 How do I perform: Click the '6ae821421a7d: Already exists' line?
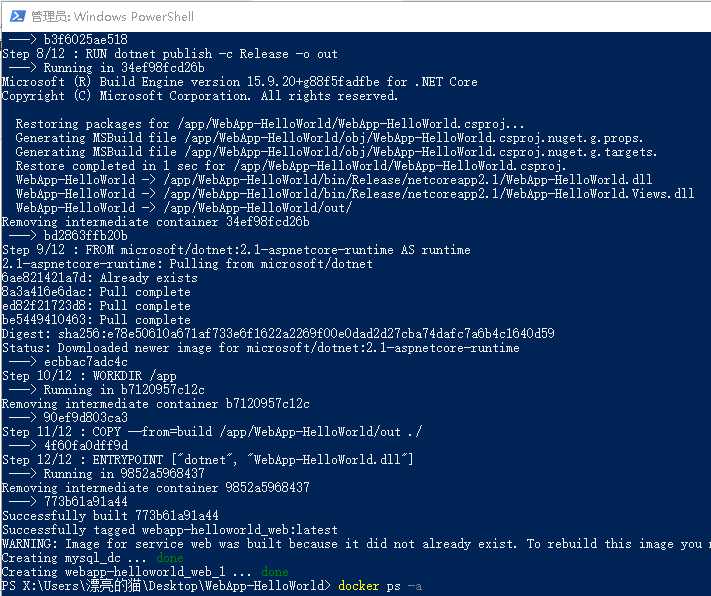coord(100,278)
